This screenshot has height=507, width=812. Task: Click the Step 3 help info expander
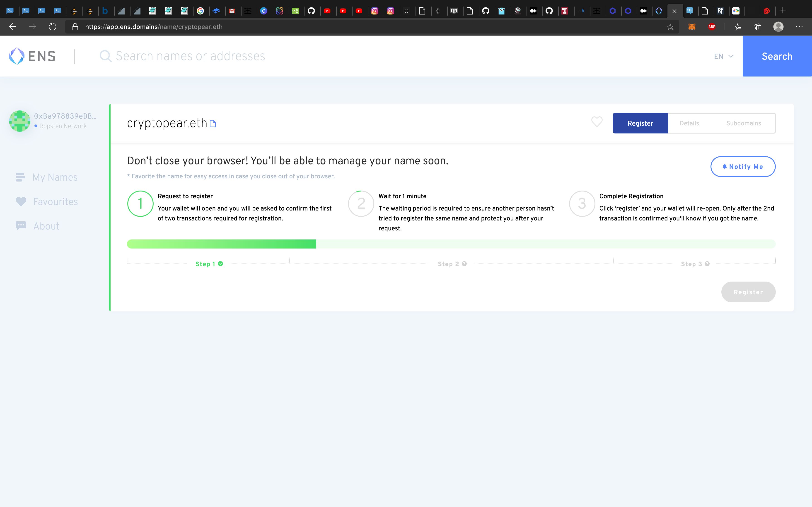[707, 263]
